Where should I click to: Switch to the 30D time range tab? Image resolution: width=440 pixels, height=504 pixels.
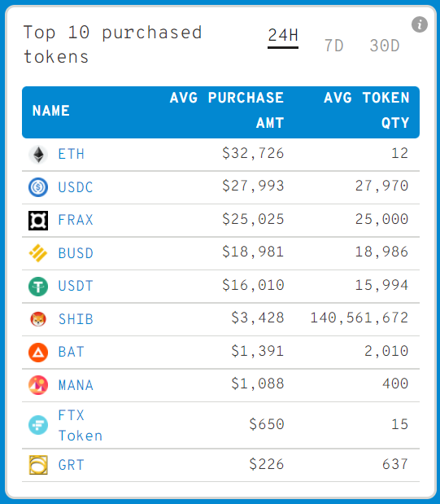(x=385, y=46)
